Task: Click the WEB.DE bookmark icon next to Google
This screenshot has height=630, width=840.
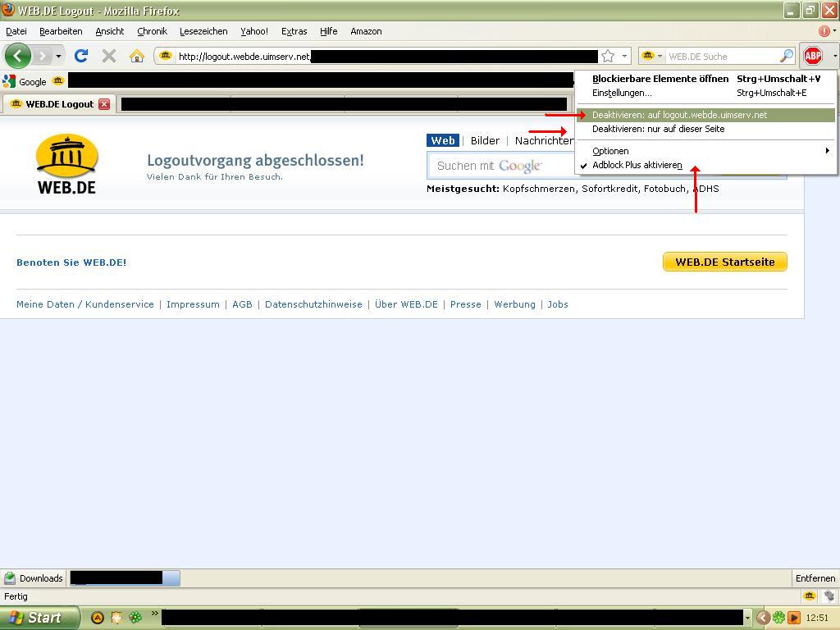Action: coord(58,81)
